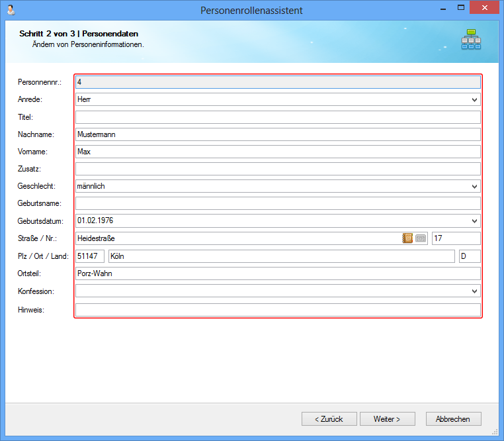Click the < Zurück button
This screenshot has height=441, width=504.
tap(329, 418)
